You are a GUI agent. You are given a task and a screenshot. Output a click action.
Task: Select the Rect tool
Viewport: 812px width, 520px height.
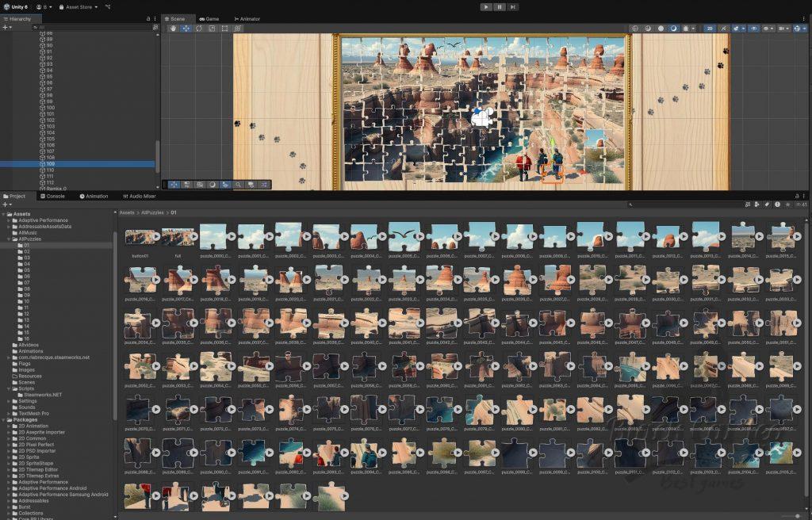pyautogui.click(x=224, y=29)
